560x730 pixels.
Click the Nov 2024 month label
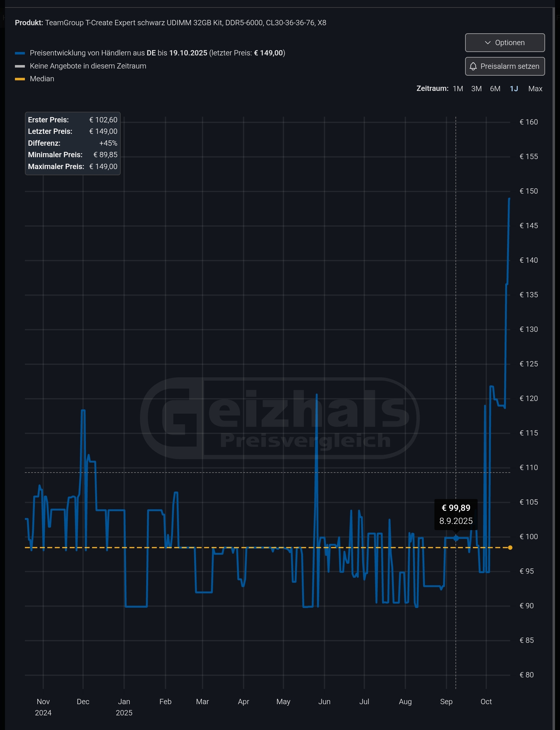point(43,707)
